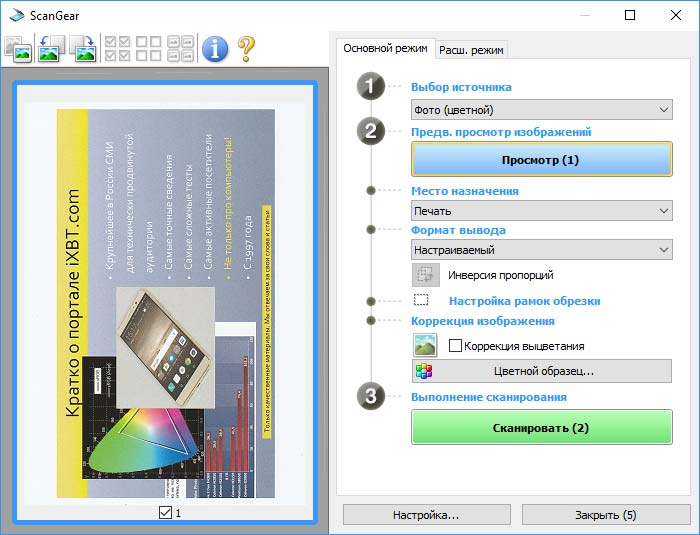Click the scanned slide preview thumbnail
The width and height of the screenshot is (700, 535).
click(165, 303)
